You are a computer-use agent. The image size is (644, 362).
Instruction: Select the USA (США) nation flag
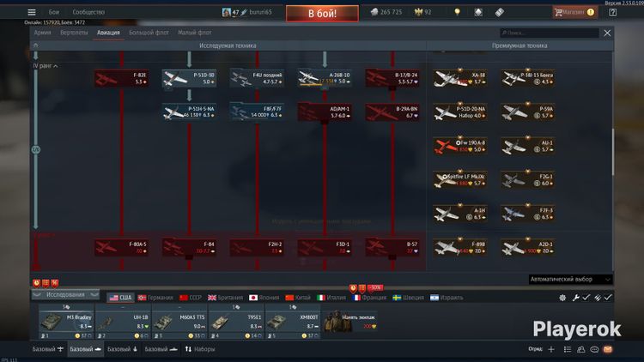pyautogui.click(x=119, y=297)
